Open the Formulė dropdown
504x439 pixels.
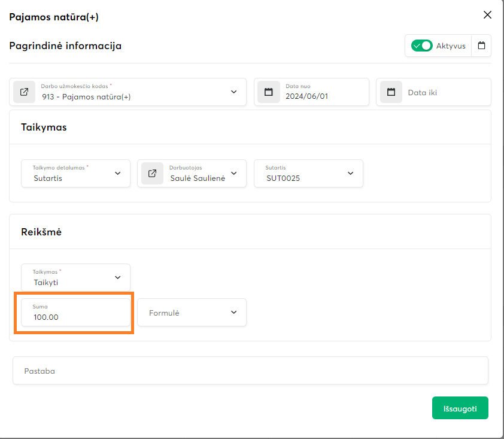click(233, 313)
